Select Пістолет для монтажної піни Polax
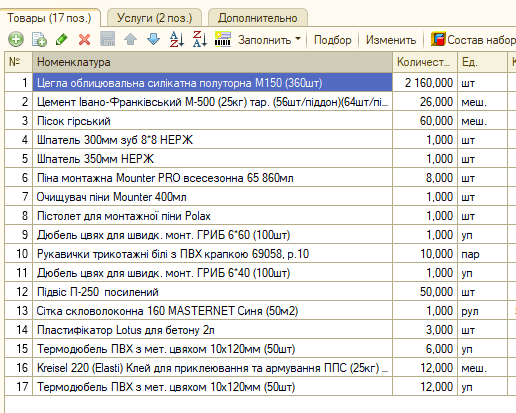Screen dimensions: 516x413 click(212, 216)
